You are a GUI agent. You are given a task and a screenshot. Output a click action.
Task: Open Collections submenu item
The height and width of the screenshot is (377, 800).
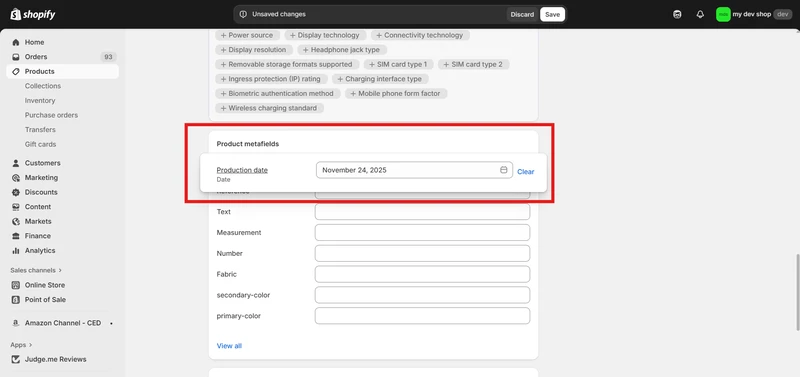coord(43,86)
